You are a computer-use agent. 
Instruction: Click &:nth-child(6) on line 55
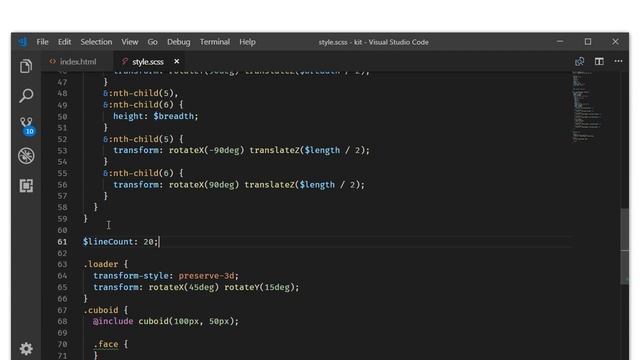(138, 173)
